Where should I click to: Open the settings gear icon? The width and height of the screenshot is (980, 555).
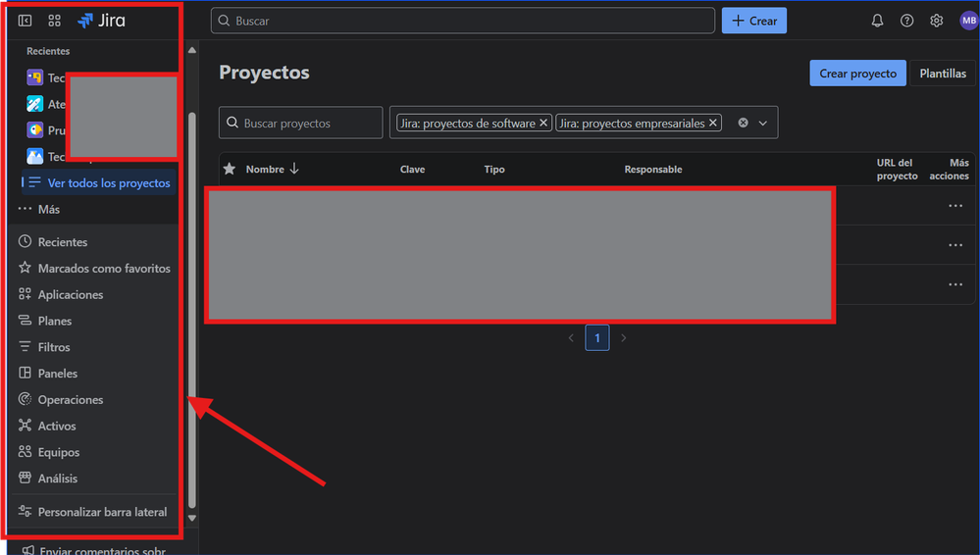[936, 21]
